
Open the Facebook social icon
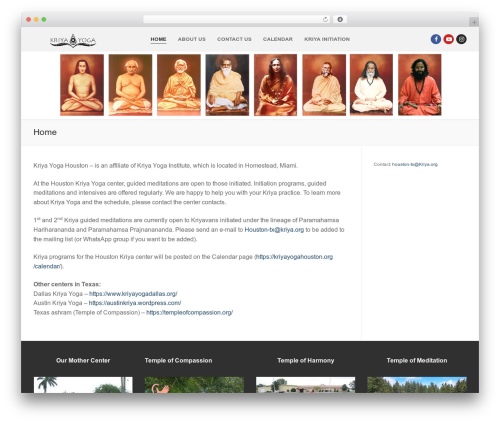coord(436,39)
